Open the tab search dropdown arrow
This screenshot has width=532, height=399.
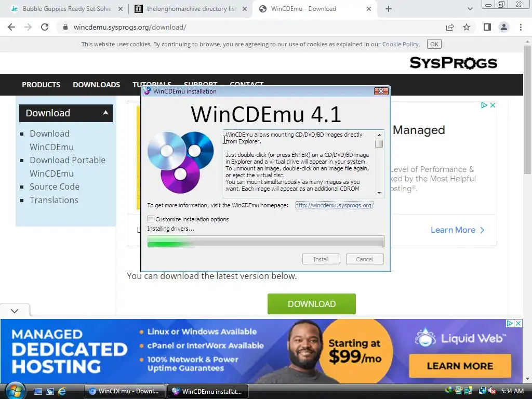470,9
